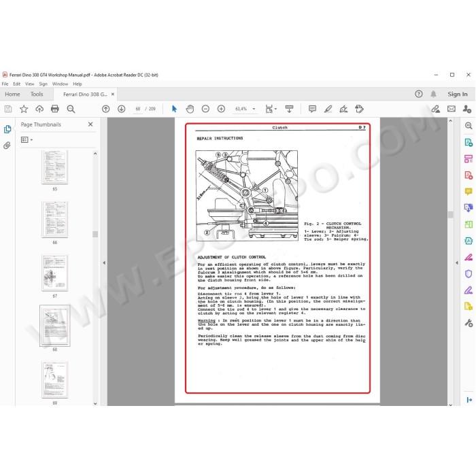This screenshot has width=476, height=476.
Task: Open the help question mark icon
Action: coord(419,94)
